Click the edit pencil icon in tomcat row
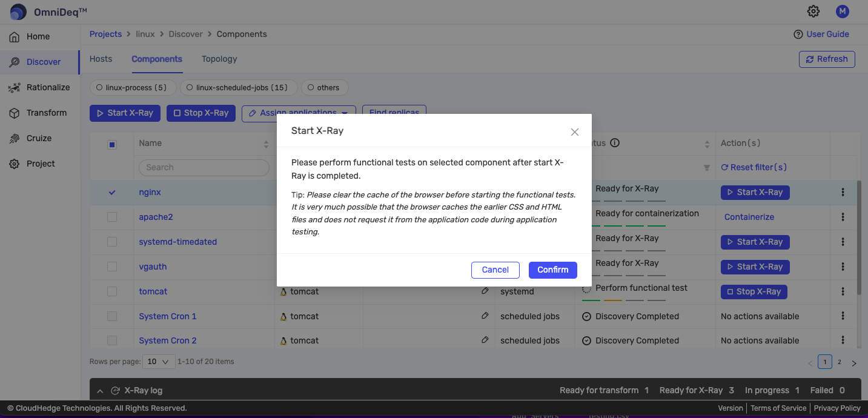868x418 pixels. (x=485, y=291)
